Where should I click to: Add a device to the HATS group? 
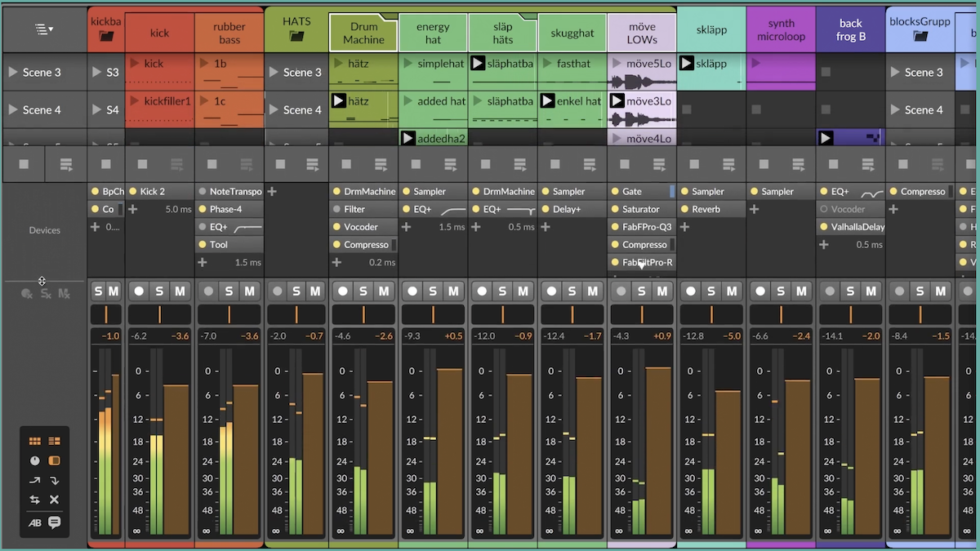click(272, 192)
